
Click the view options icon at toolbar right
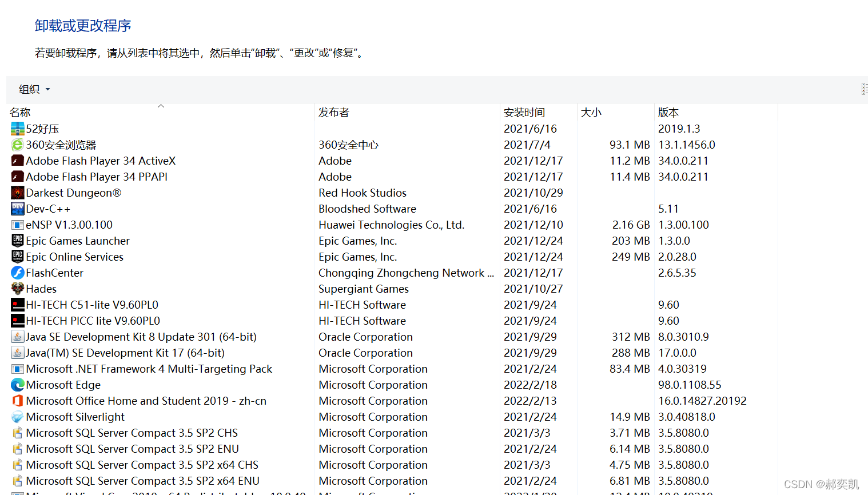[864, 89]
